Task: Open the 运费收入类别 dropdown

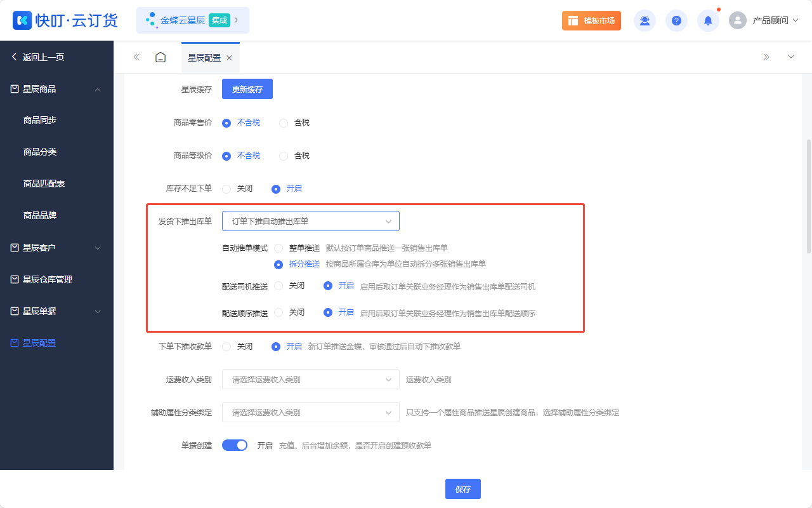Action: (310, 379)
